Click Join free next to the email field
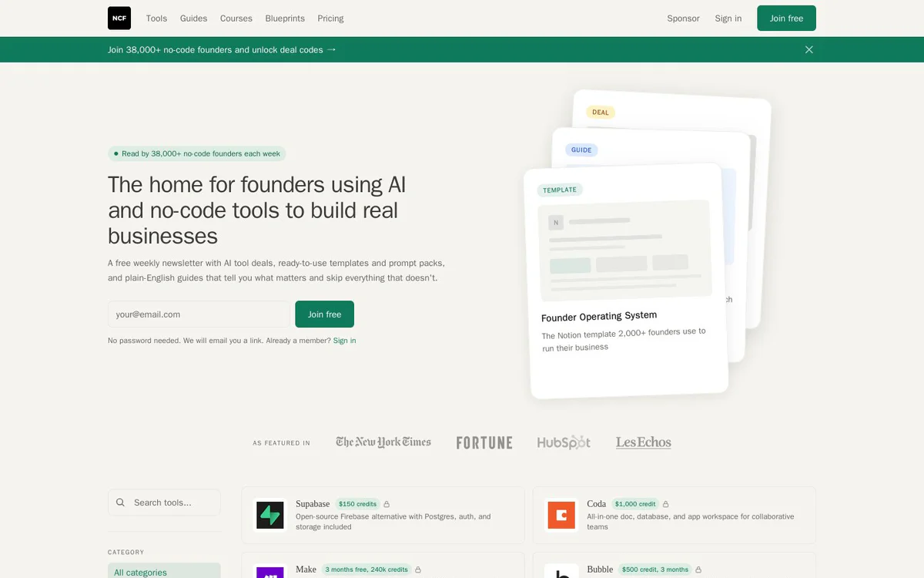The width and height of the screenshot is (924, 578). coord(324,314)
